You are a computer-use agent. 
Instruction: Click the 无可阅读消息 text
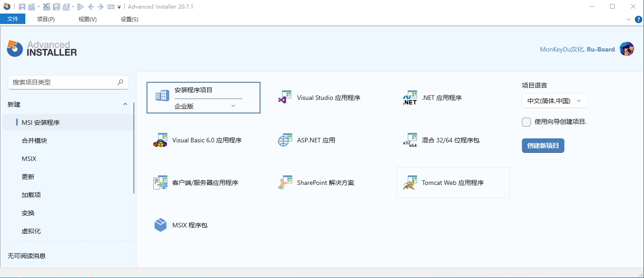pyautogui.click(x=27, y=256)
